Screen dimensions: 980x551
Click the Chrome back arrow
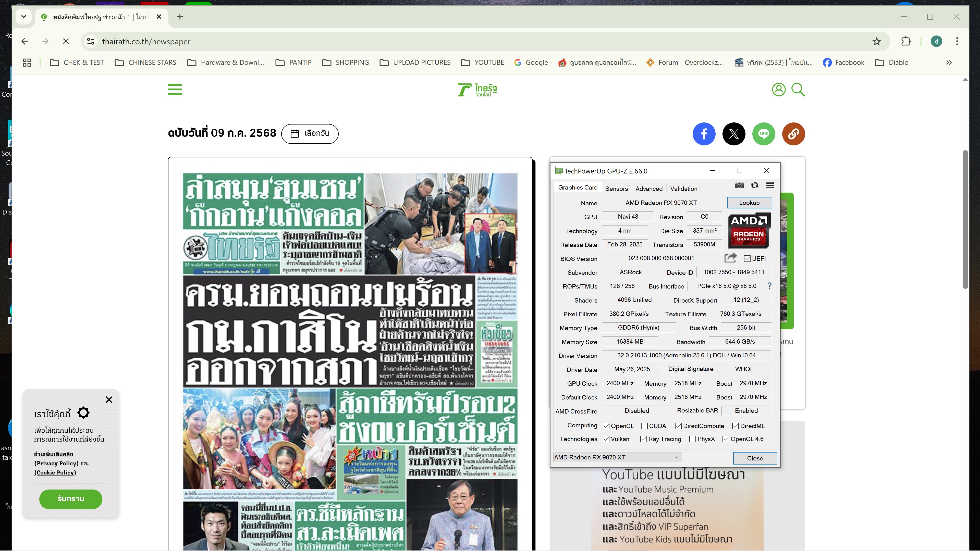[x=25, y=41]
